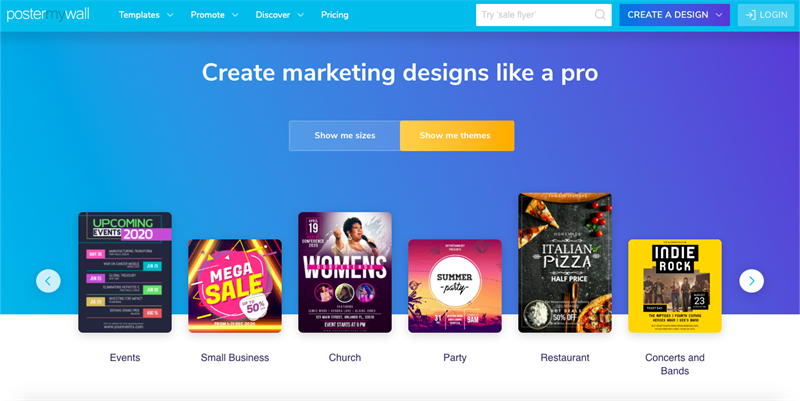Expand the Templates menu chevron
This screenshot has height=401, width=800.
[x=170, y=15]
